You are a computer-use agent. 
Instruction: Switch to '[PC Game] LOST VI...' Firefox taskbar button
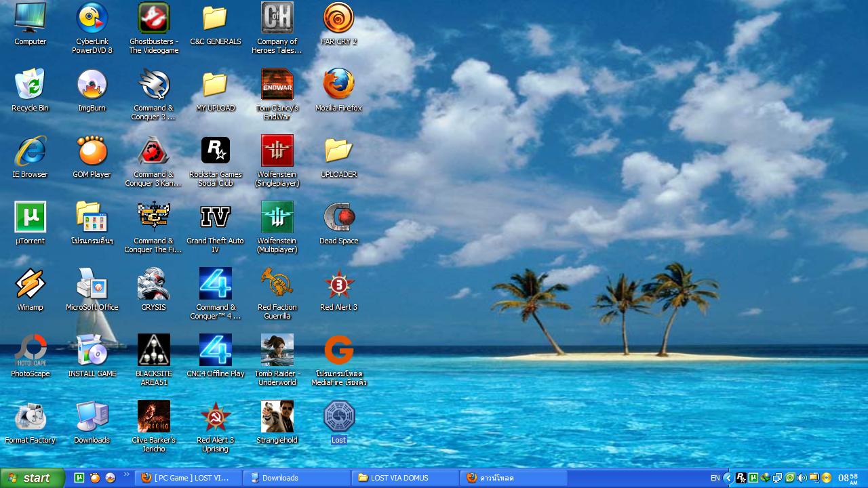[x=189, y=478]
